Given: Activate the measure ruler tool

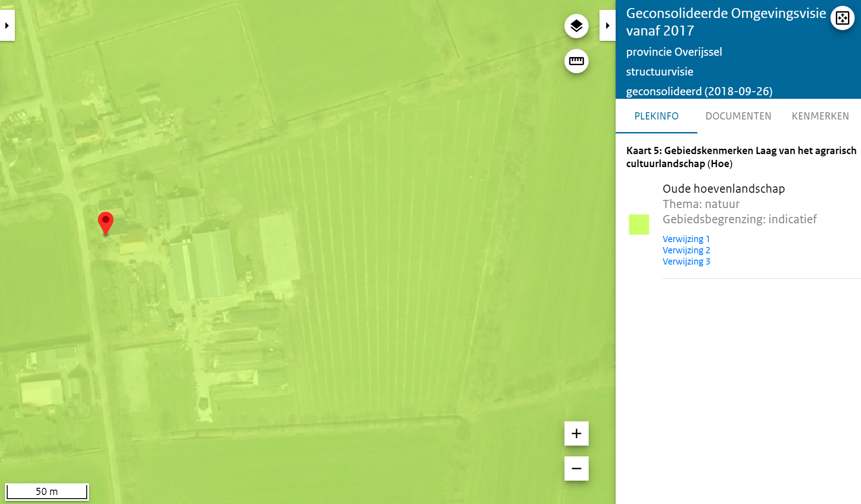Looking at the screenshot, I should click(576, 61).
